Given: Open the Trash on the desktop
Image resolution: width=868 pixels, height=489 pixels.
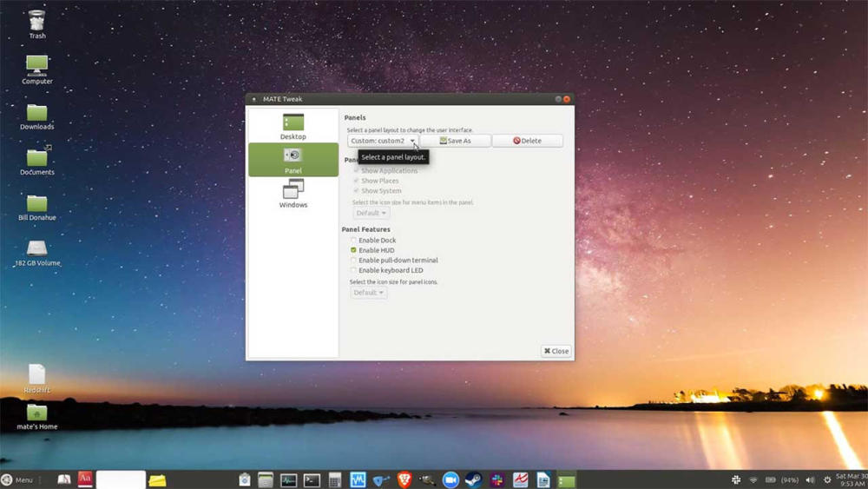Looking at the screenshot, I should point(37,24).
